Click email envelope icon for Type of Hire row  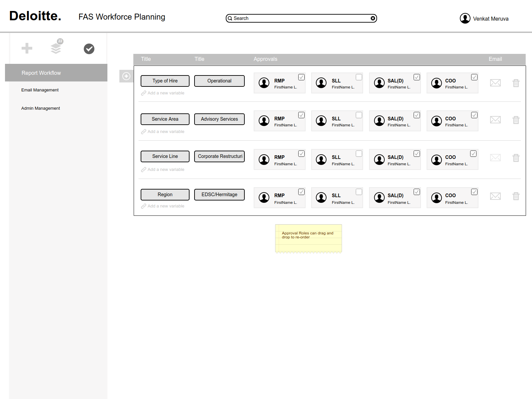(x=495, y=83)
